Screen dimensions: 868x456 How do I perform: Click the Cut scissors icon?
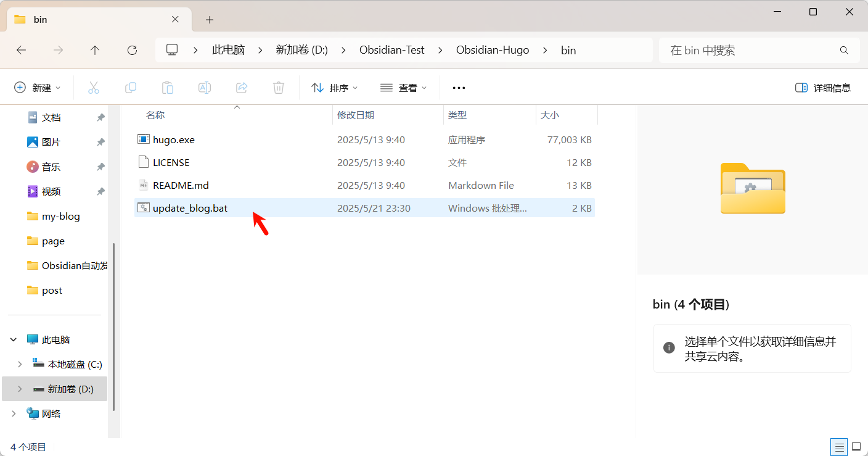click(94, 88)
